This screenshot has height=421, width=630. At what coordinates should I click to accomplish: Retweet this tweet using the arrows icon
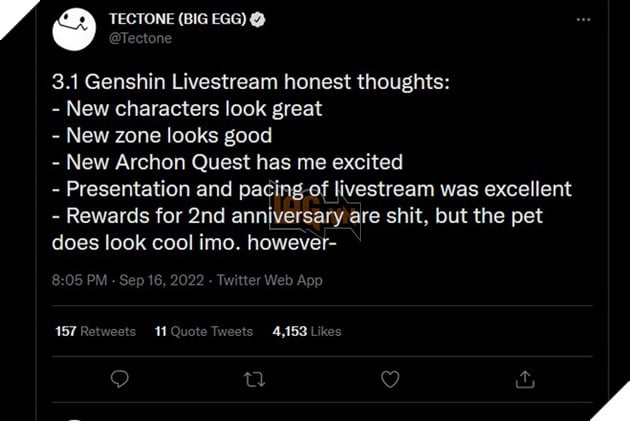point(254,379)
